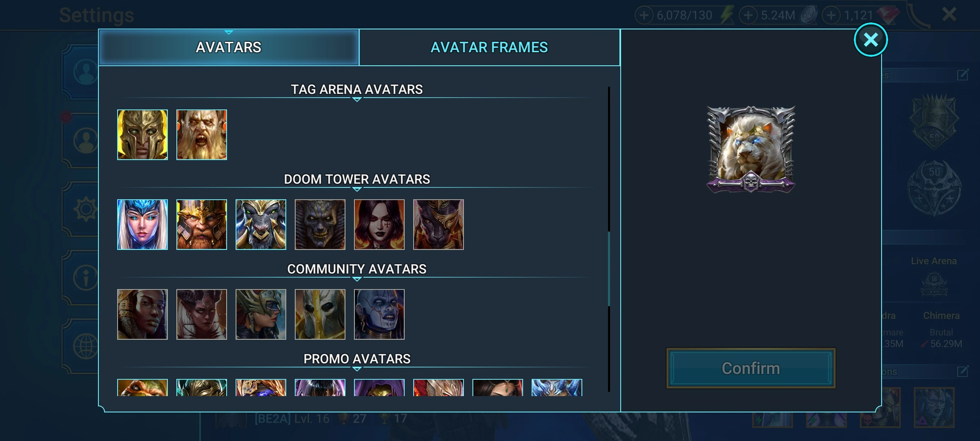Add more gems with plus icon

tap(831, 16)
